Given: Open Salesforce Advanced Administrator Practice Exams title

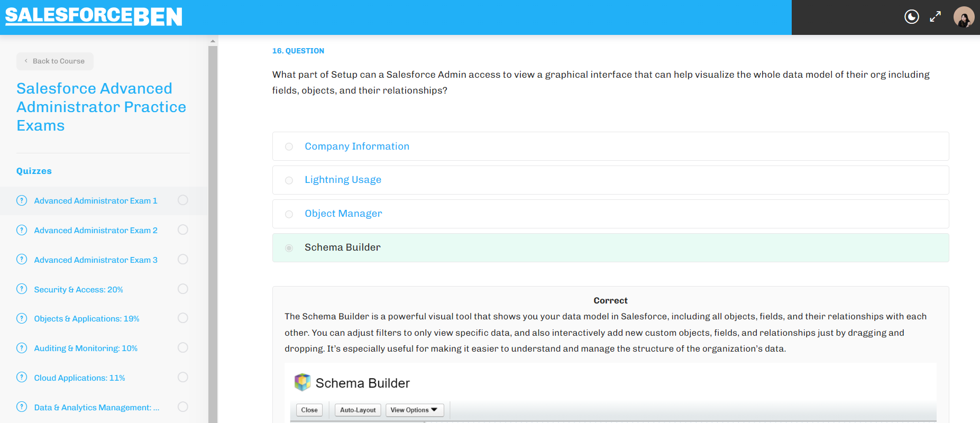Looking at the screenshot, I should click(101, 107).
